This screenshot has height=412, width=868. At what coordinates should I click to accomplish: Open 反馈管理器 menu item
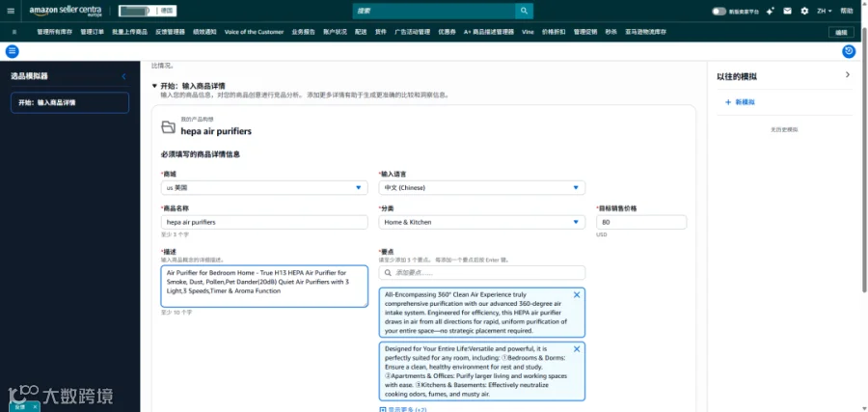(x=170, y=32)
